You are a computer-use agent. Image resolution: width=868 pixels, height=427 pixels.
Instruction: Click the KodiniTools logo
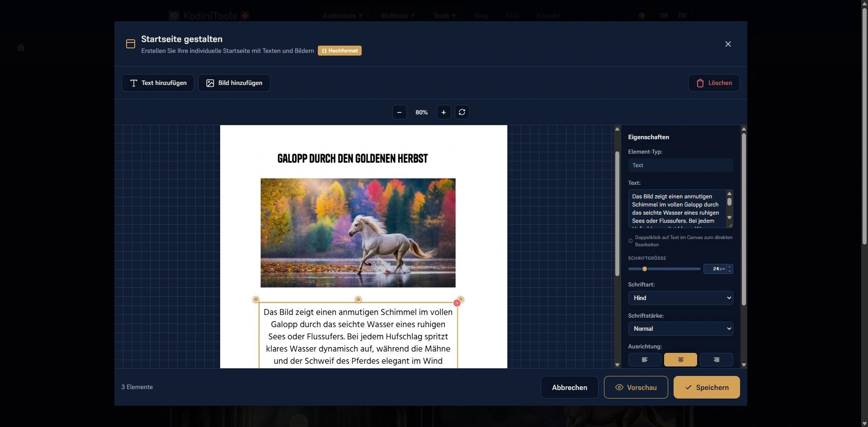click(209, 16)
